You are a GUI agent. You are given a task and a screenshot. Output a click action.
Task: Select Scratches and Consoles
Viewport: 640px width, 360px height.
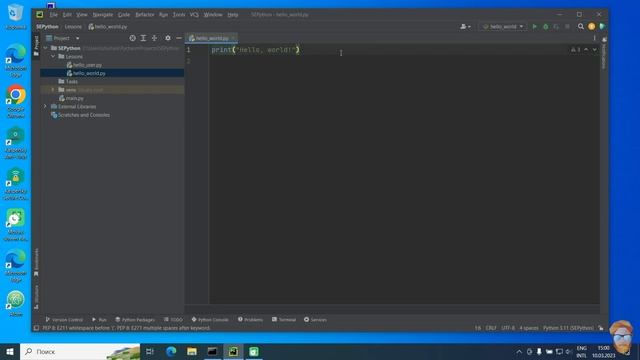80,115
